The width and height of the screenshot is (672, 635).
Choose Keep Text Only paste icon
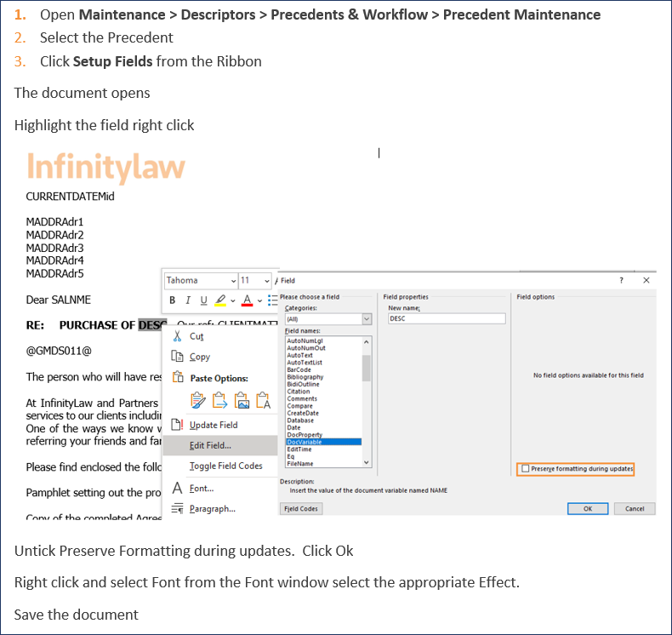pos(261,400)
